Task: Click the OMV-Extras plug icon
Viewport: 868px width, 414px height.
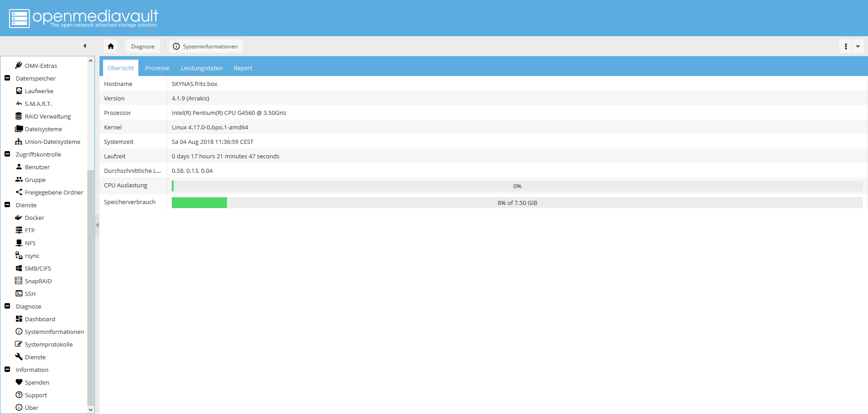Action: pyautogui.click(x=19, y=65)
